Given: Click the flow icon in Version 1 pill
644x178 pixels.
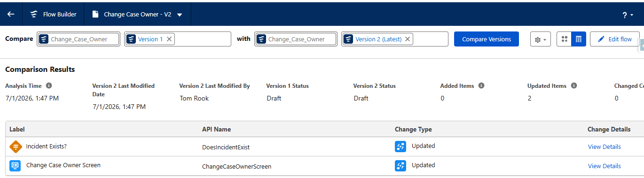Looking at the screenshot, I should [x=132, y=39].
